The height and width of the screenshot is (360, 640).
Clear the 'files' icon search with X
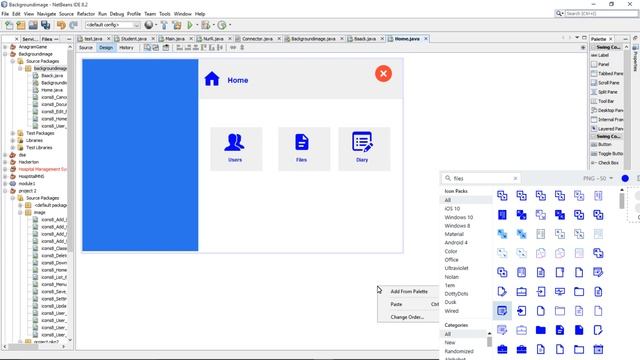click(515, 178)
